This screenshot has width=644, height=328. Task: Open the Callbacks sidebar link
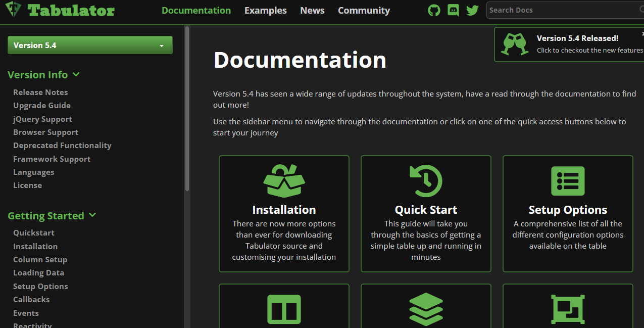tap(31, 299)
